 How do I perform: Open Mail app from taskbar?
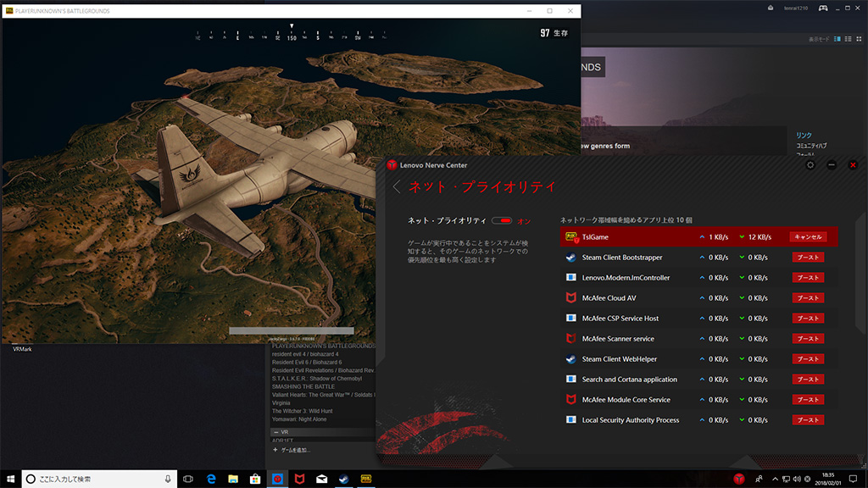click(x=321, y=479)
